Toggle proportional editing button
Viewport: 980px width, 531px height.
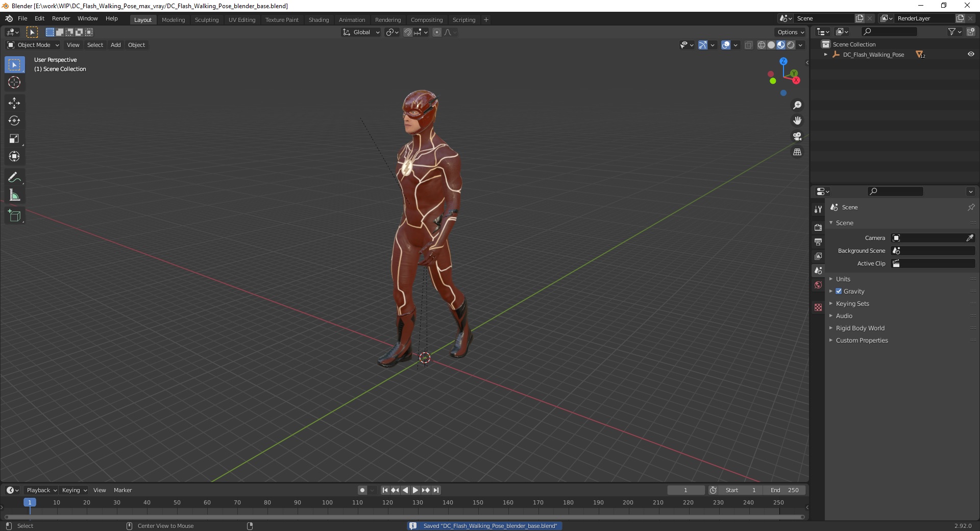[437, 32]
